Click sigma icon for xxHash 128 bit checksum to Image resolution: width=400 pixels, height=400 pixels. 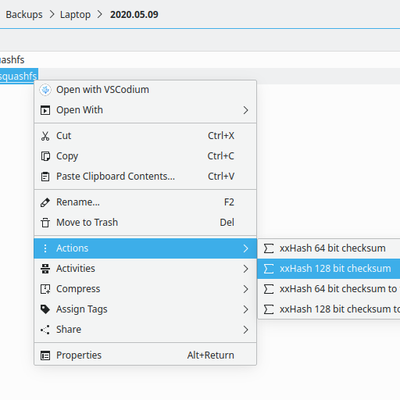coord(269,309)
